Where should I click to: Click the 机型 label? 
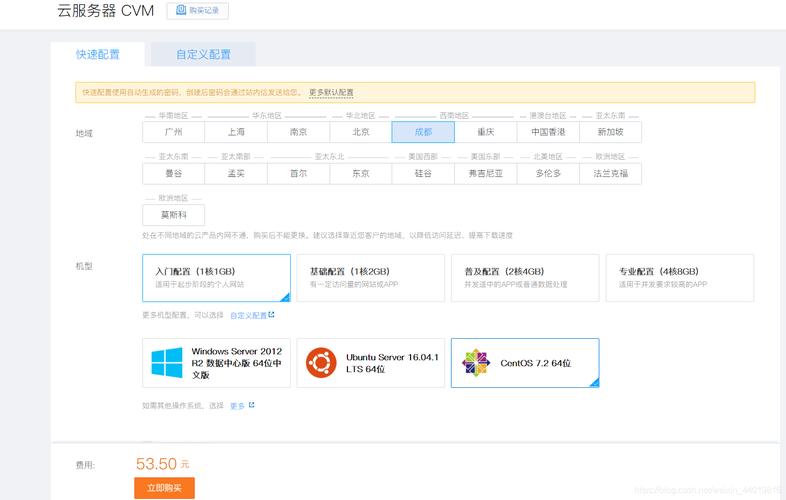(x=84, y=266)
